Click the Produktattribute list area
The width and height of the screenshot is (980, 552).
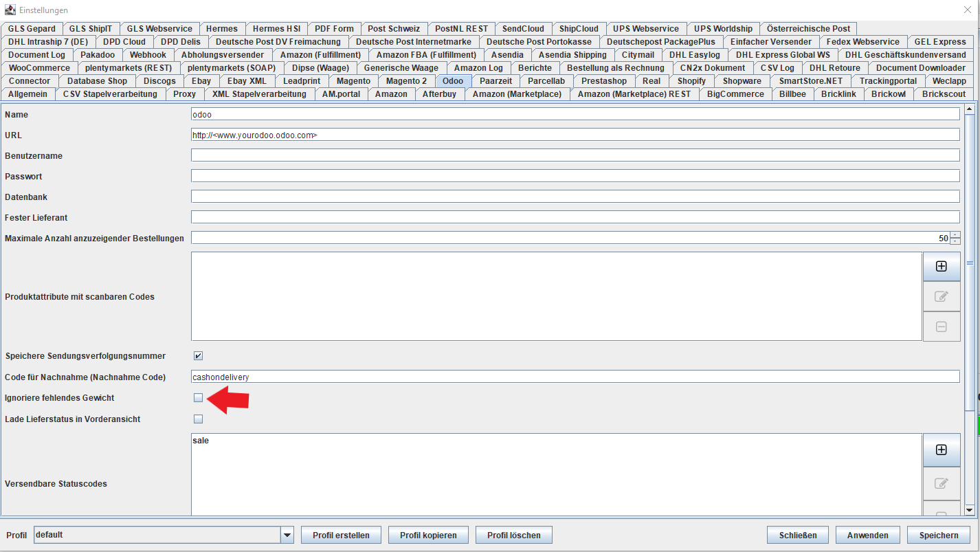[557, 296]
